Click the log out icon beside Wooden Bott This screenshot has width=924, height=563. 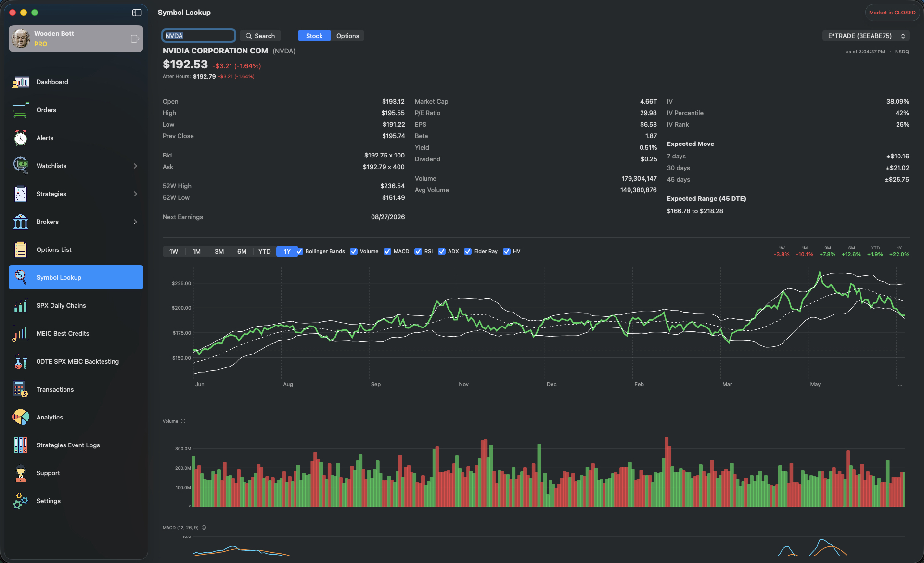(x=135, y=39)
